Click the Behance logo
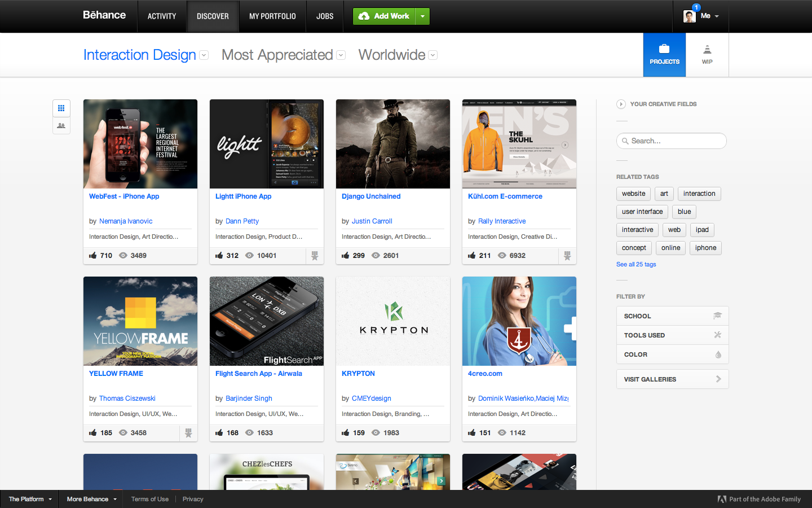The image size is (812, 508). pyautogui.click(x=104, y=15)
